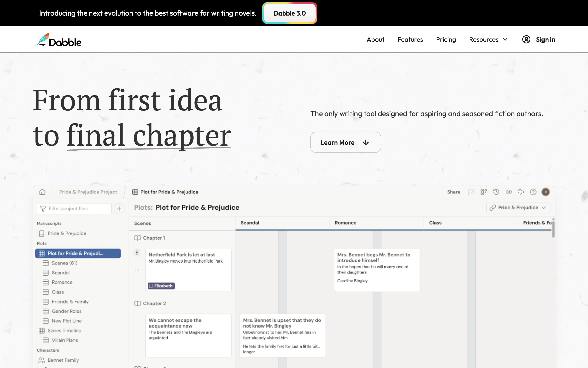The height and width of the screenshot is (368, 588).
Task: Open the About page
Action: (x=375, y=39)
